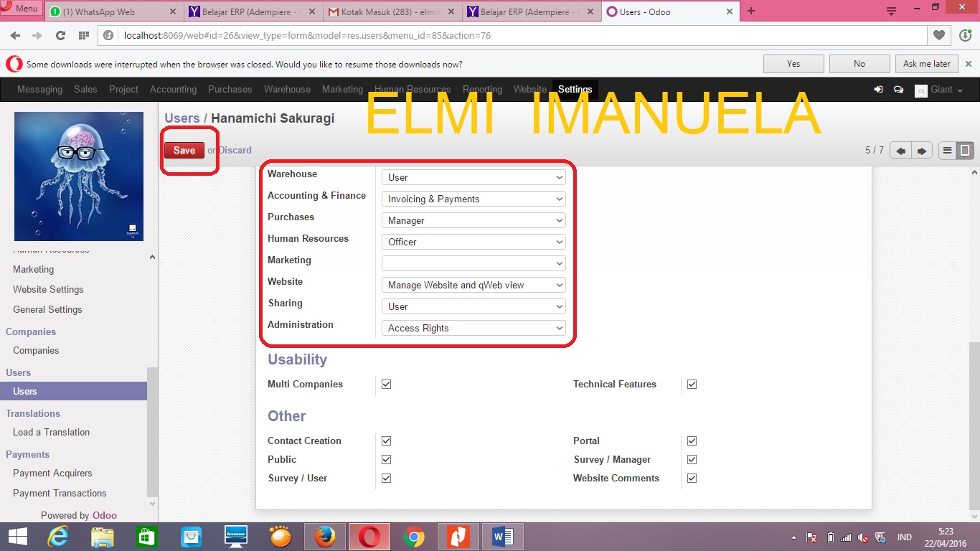980x551 pixels.
Task: Toggle Survey / User checkbox
Action: pyautogui.click(x=386, y=479)
